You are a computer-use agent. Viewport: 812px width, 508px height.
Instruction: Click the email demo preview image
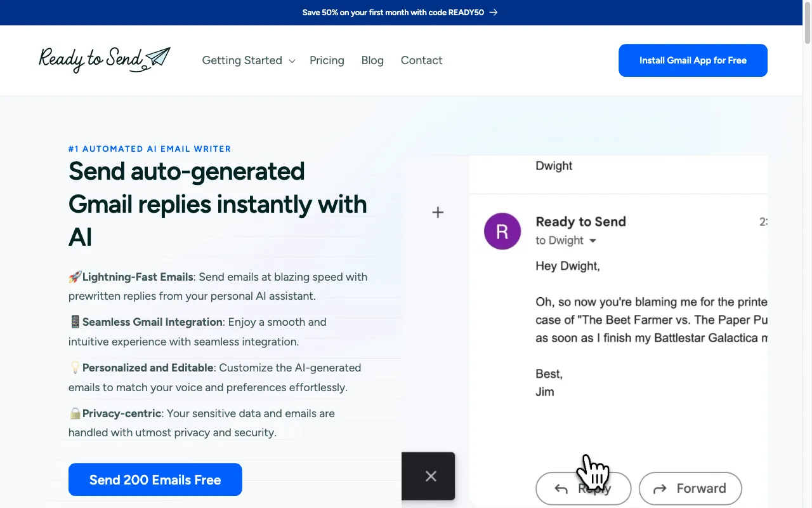point(584,331)
